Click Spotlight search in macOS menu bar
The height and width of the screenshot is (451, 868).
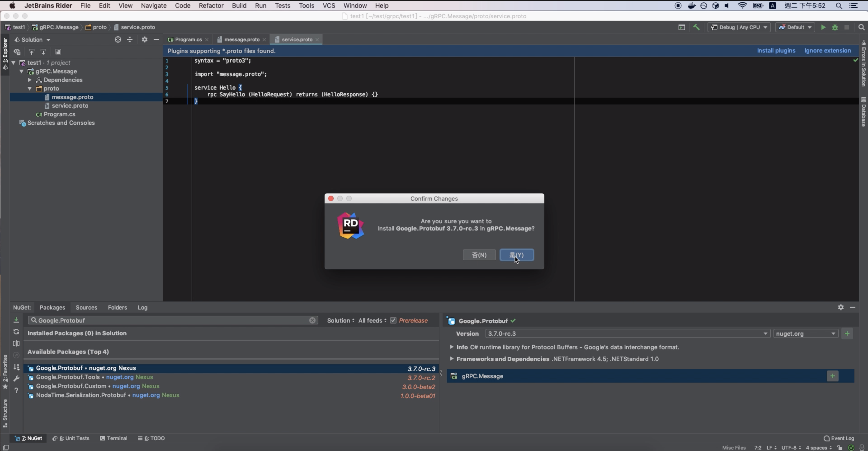(839, 5)
